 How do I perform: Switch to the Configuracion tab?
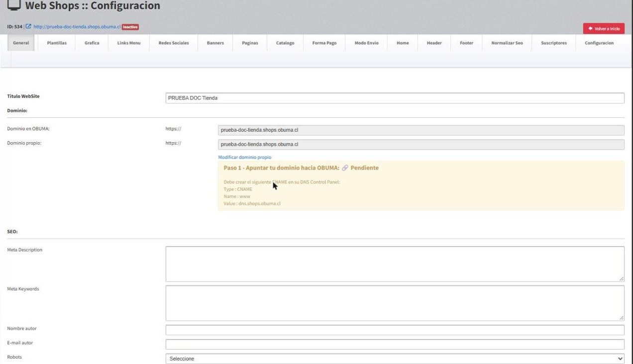[x=599, y=43]
